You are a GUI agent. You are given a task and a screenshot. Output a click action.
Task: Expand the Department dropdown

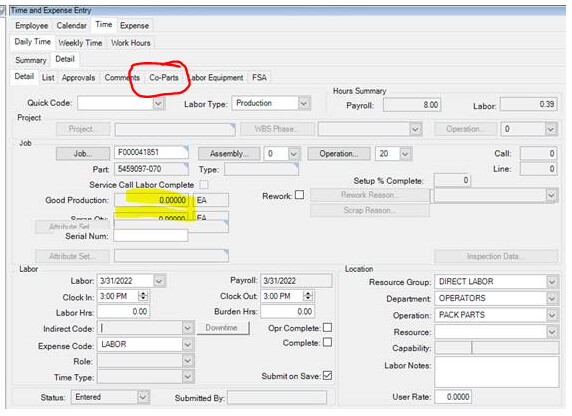(552, 298)
